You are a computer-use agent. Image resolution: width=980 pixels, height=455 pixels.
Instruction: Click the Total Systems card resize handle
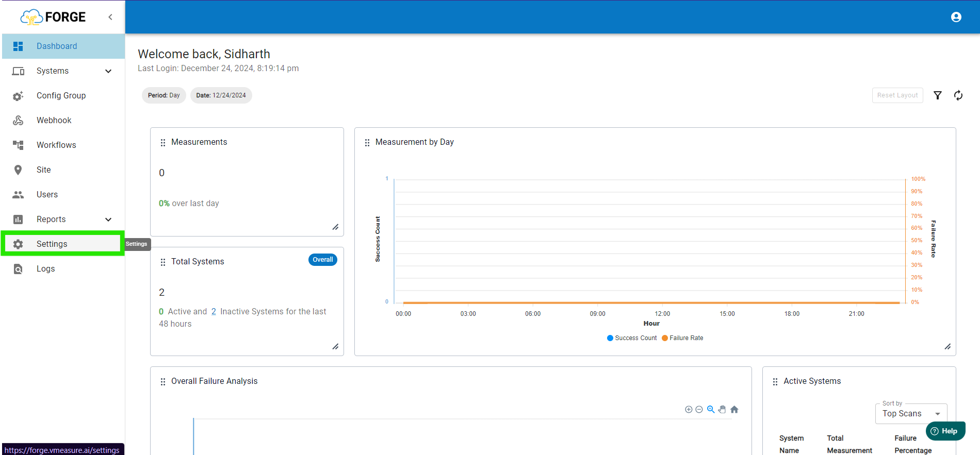click(x=335, y=347)
